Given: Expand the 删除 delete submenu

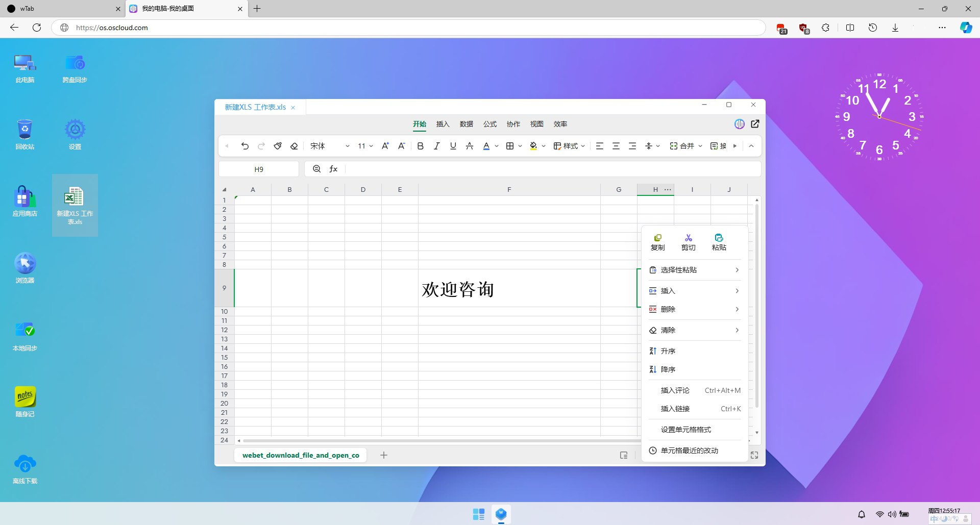Looking at the screenshot, I should (x=695, y=309).
